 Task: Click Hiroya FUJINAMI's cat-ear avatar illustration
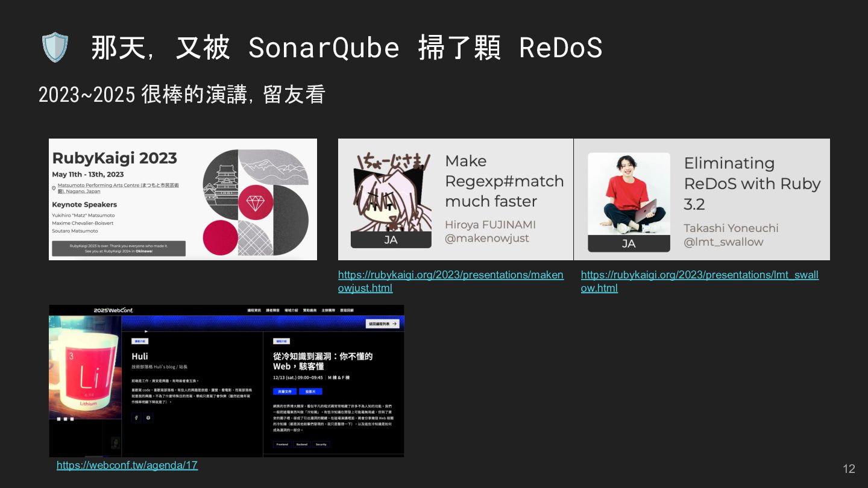391,193
